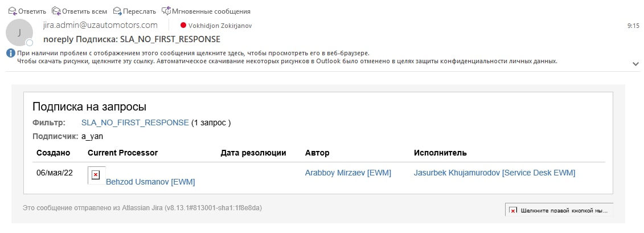Image resolution: width=644 pixels, height=233 pixels.
Task: Click the blocked avatar image beside Behzod Usmanov
Action: pyautogui.click(x=97, y=175)
